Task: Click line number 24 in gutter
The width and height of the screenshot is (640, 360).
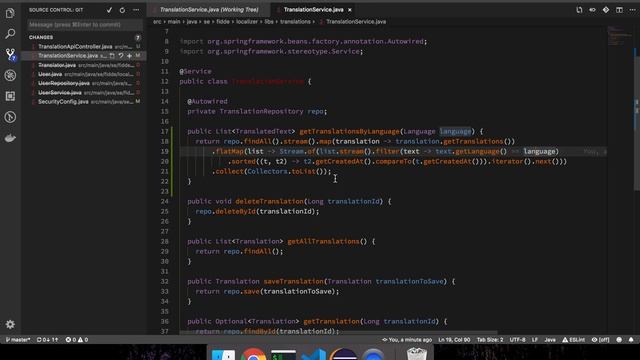Action: (x=164, y=201)
